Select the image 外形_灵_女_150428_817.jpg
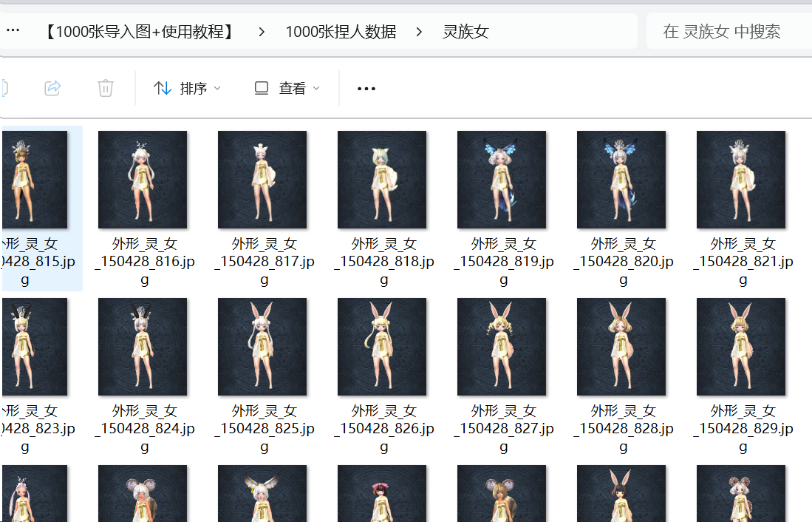Screen dimensions: 812x522 pyautogui.click(x=262, y=180)
